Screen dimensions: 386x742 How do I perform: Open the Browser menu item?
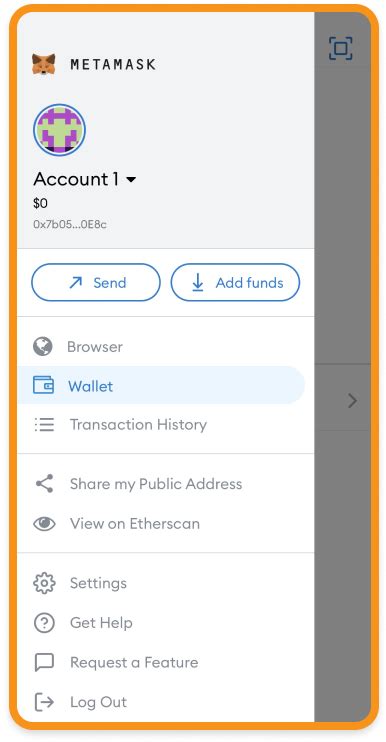coord(166,346)
